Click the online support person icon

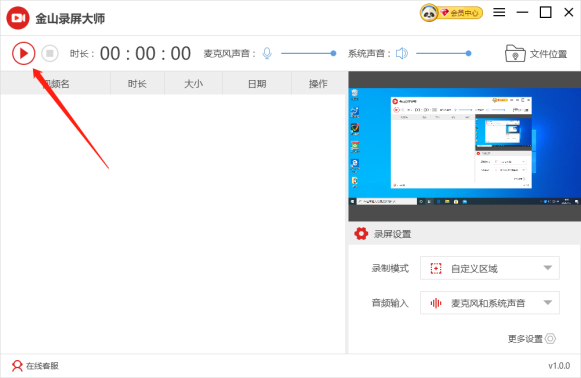click(17, 366)
